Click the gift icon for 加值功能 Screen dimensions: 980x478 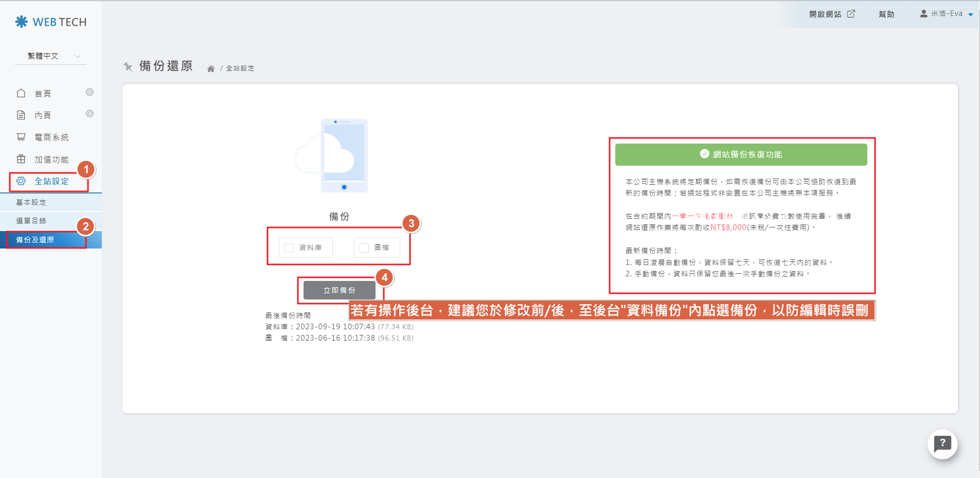click(x=21, y=159)
